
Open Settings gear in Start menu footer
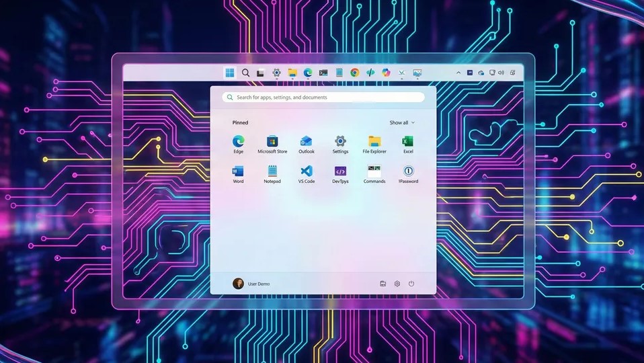point(397,283)
